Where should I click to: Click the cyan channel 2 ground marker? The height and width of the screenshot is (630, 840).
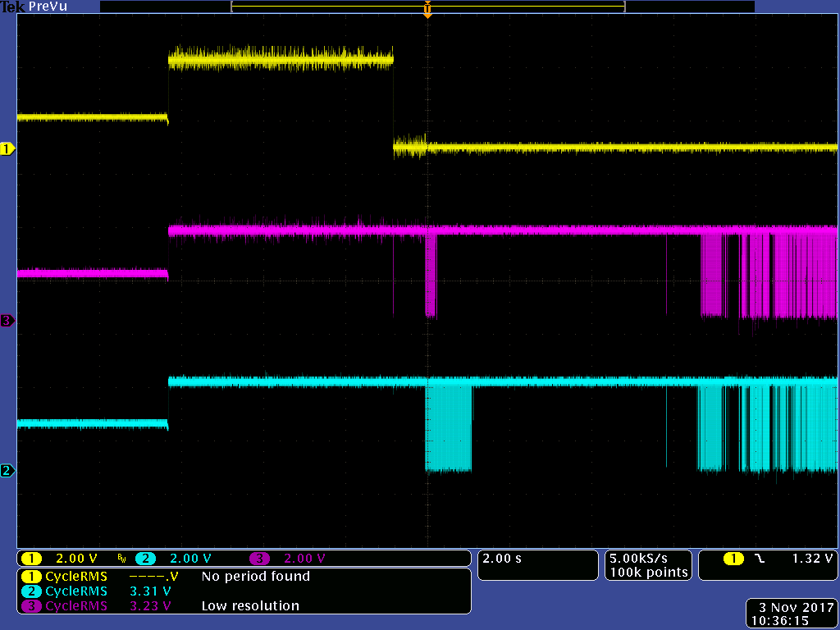7,471
